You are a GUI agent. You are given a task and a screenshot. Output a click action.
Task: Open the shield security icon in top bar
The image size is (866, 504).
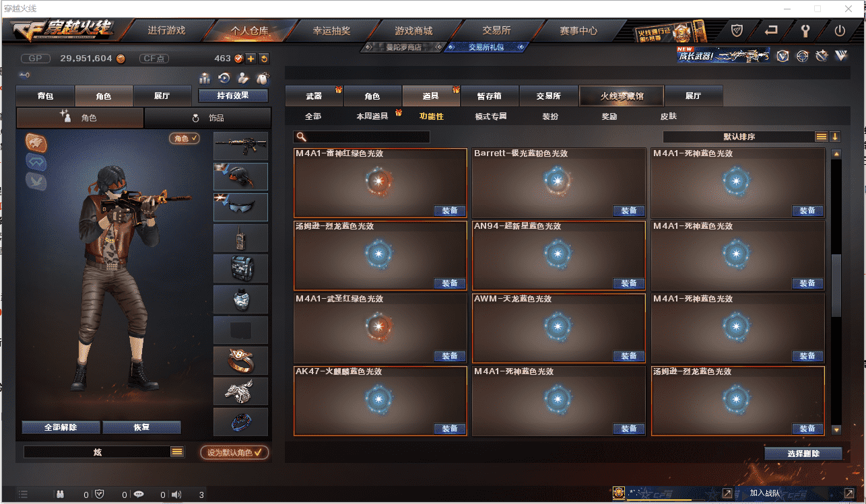point(737,30)
